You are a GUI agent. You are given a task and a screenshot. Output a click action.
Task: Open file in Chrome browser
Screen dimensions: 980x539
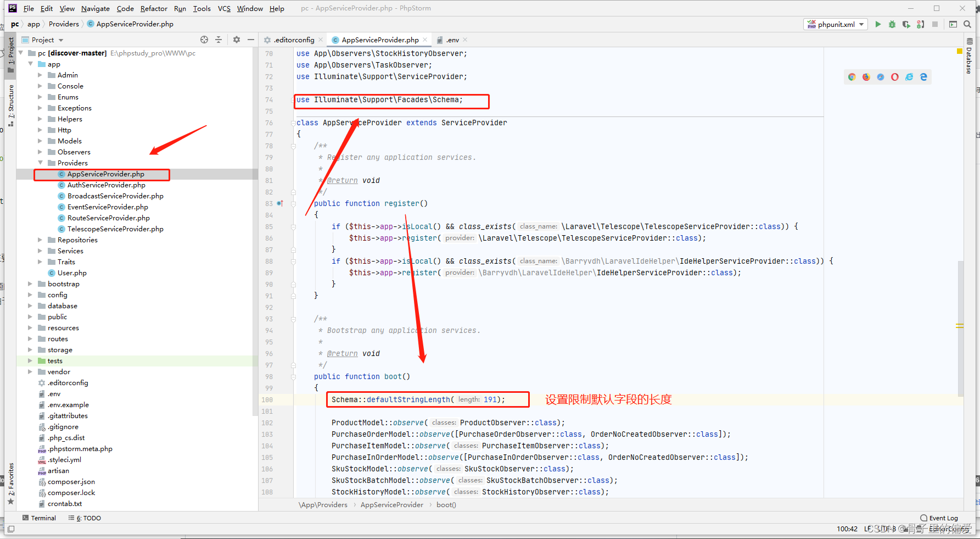(x=852, y=77)
